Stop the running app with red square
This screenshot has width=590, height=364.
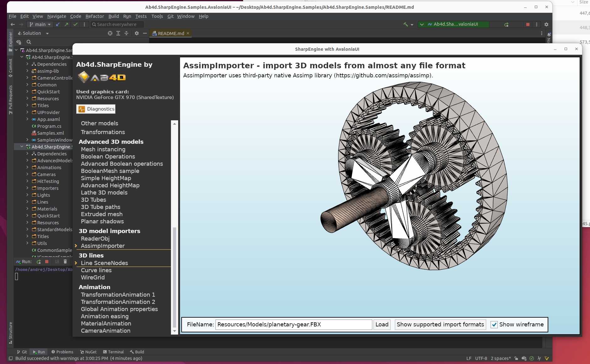point(528,24)
